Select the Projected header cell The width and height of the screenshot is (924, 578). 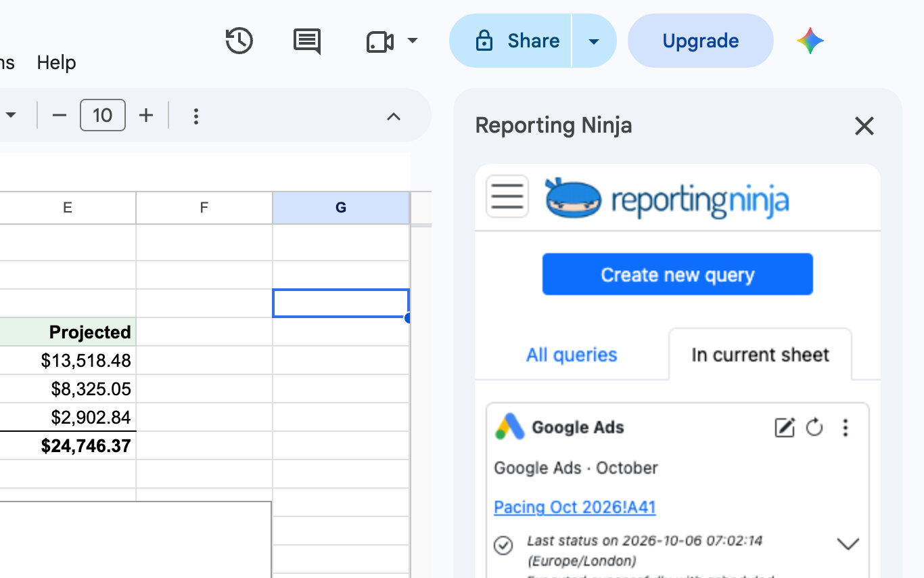point(68,332)
